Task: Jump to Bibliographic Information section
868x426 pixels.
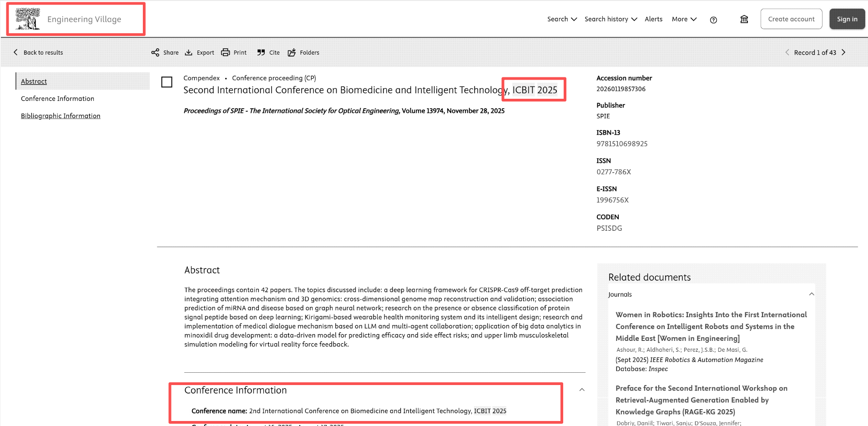Action: 61,116
